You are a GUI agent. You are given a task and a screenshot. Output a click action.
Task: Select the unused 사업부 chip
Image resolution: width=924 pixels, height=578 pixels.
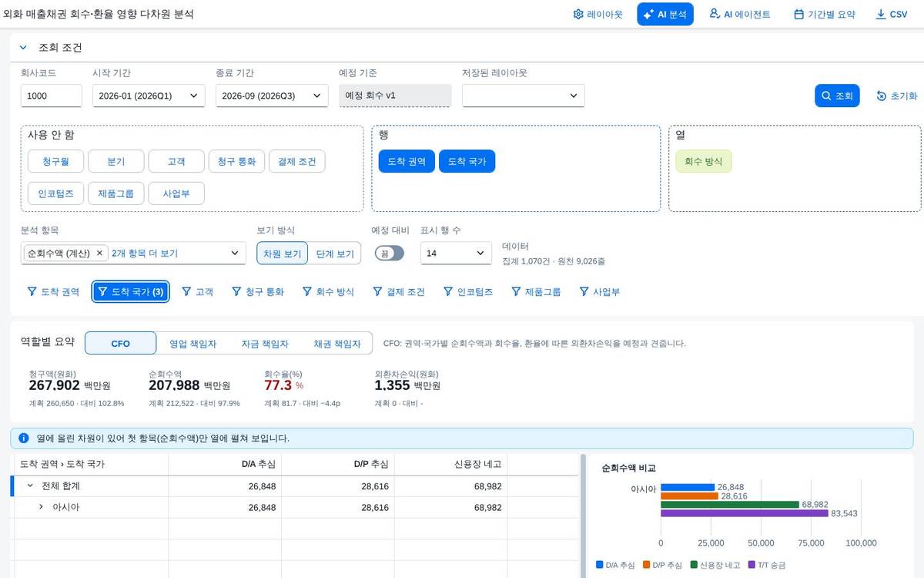(176, 193)
